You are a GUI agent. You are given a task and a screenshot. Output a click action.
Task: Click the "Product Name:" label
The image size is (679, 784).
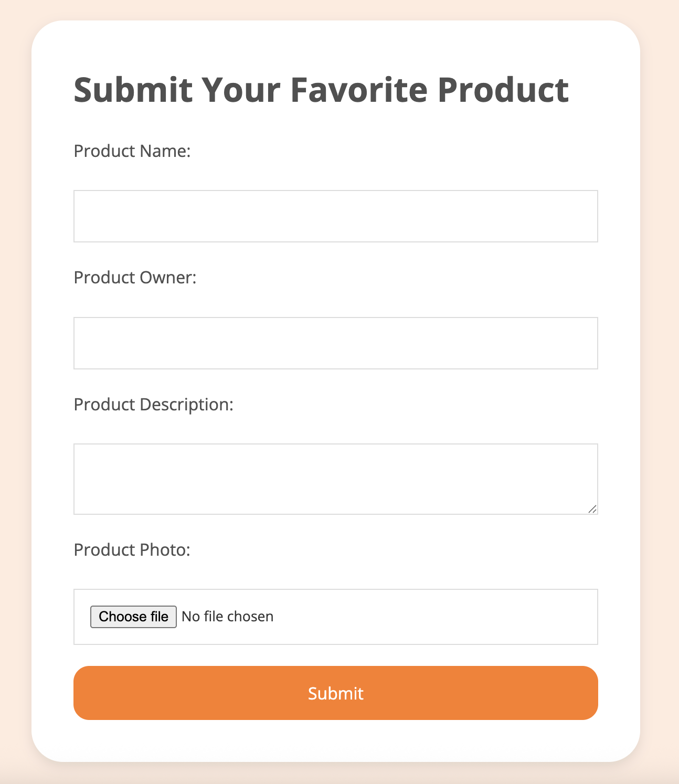tap(132, 151)
